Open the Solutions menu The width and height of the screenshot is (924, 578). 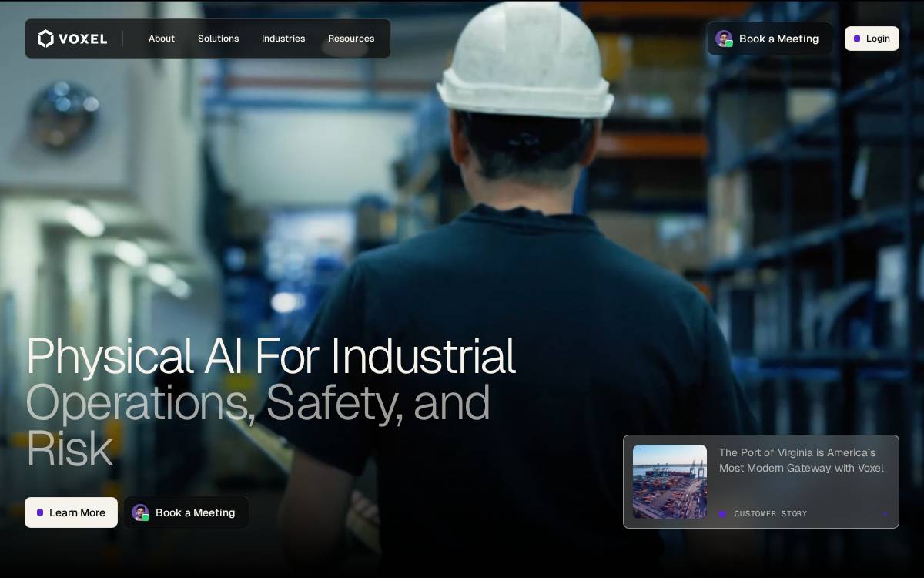click(x=219, y=39)
